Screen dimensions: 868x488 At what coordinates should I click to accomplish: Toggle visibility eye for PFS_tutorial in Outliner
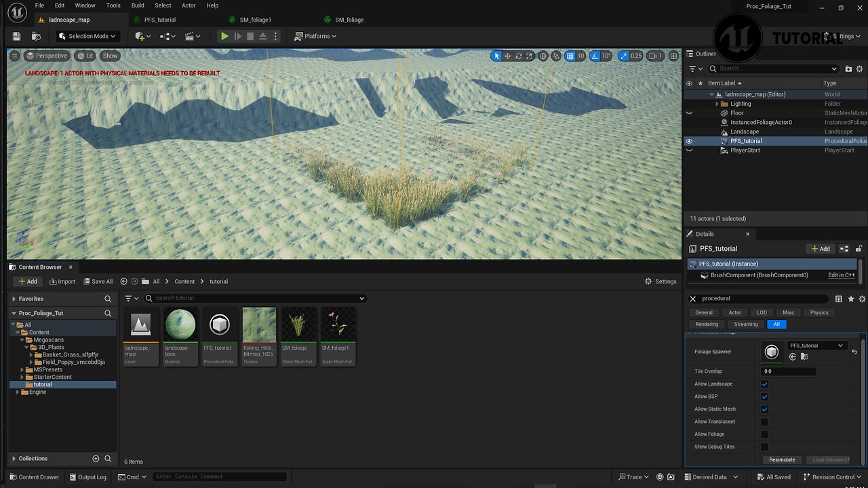689,141
